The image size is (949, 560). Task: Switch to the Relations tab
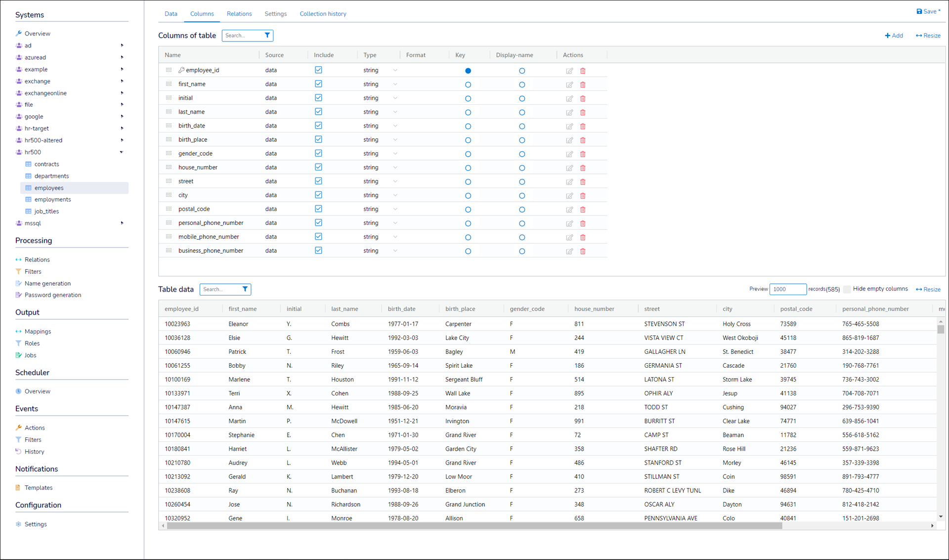pos(239,14)
